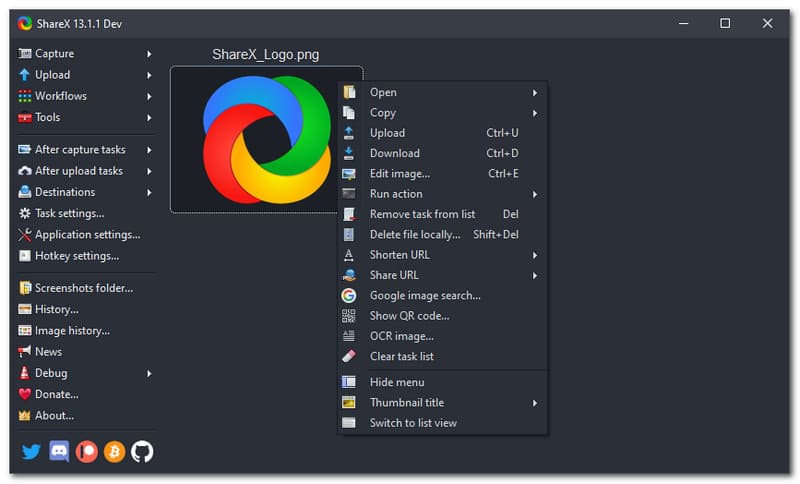Expand the Destinations submenu arrow
The height and width of the screenshot is (484, 800).
pos(149,192)
